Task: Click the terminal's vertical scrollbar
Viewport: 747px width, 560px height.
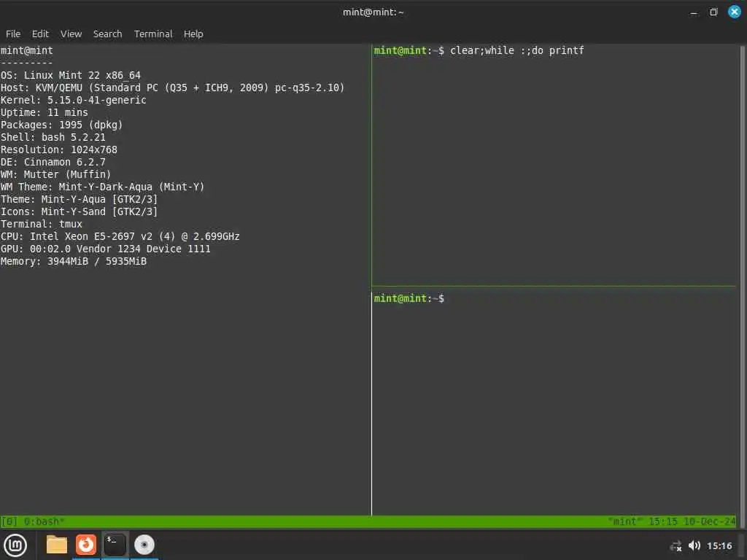Action: click(x=742, y=286)
